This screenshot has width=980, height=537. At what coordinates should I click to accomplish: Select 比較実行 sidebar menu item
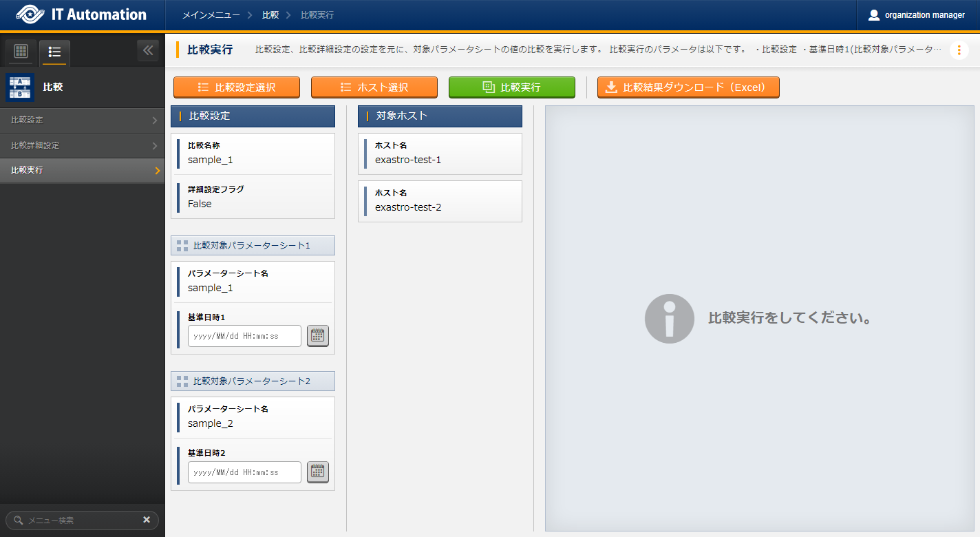[83, 171]
